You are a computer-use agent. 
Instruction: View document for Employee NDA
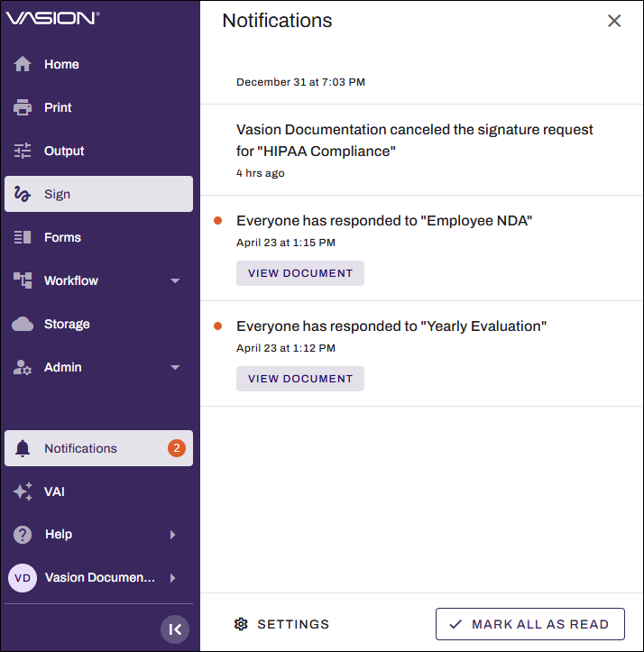300,273
